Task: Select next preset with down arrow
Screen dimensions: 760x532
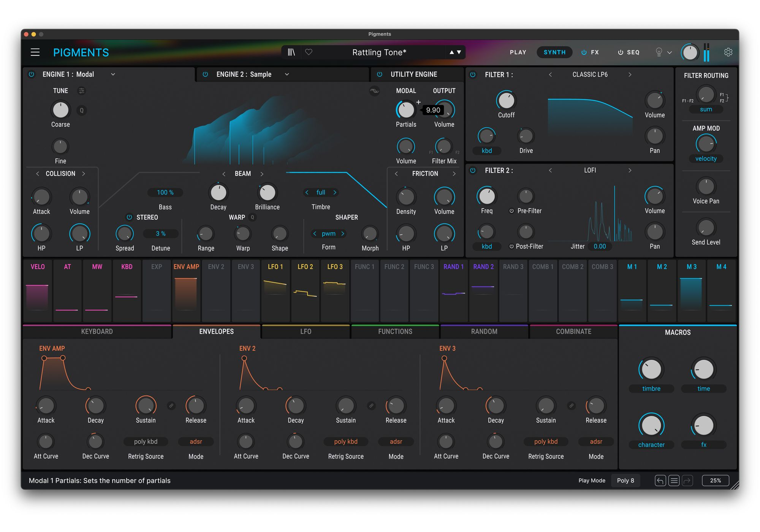Action: [x=459, y=52]
